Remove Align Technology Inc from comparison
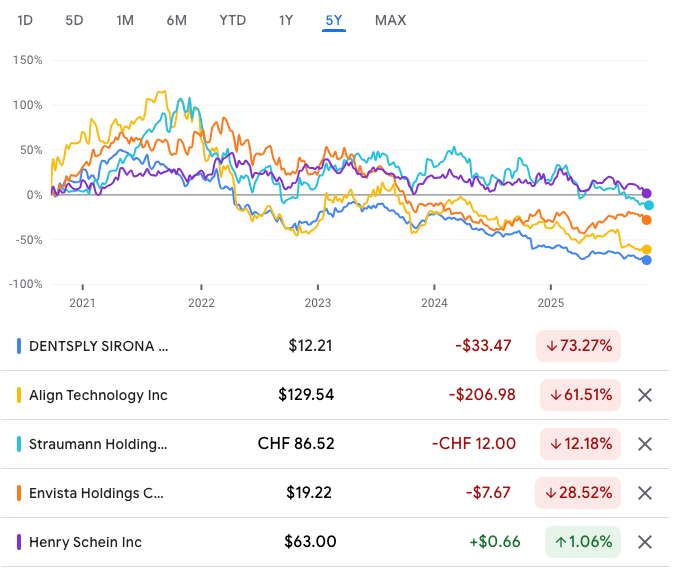This screenshot has height=578, width=676. [645, 395]
